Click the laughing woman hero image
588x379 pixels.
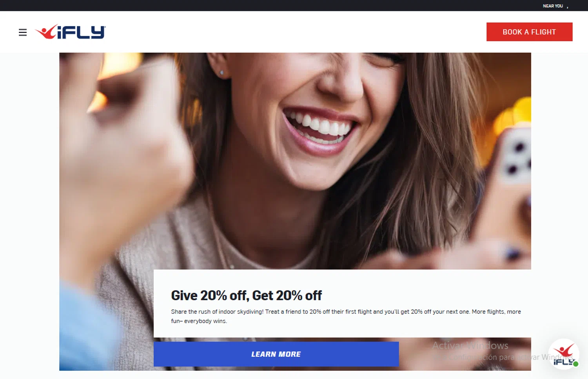(295, 161)
